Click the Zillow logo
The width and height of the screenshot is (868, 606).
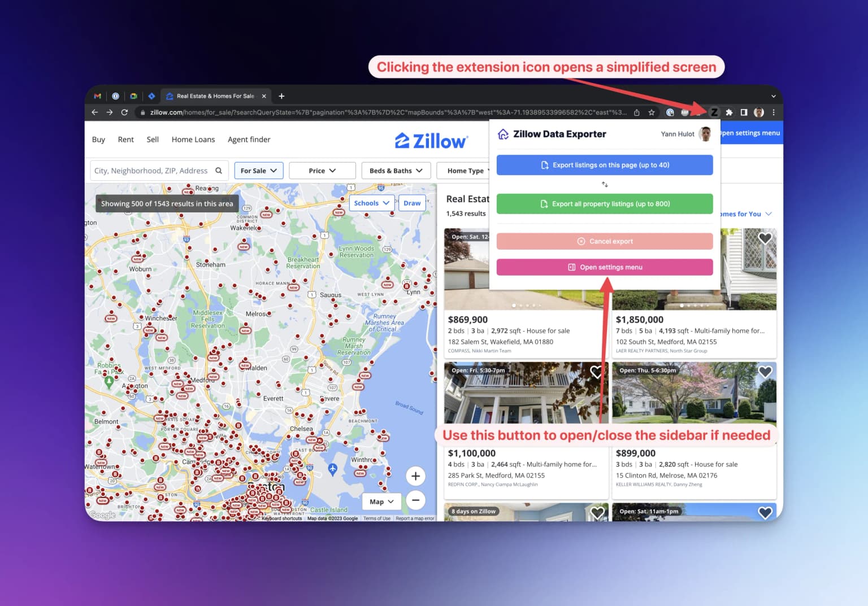(x=431, y=141)
